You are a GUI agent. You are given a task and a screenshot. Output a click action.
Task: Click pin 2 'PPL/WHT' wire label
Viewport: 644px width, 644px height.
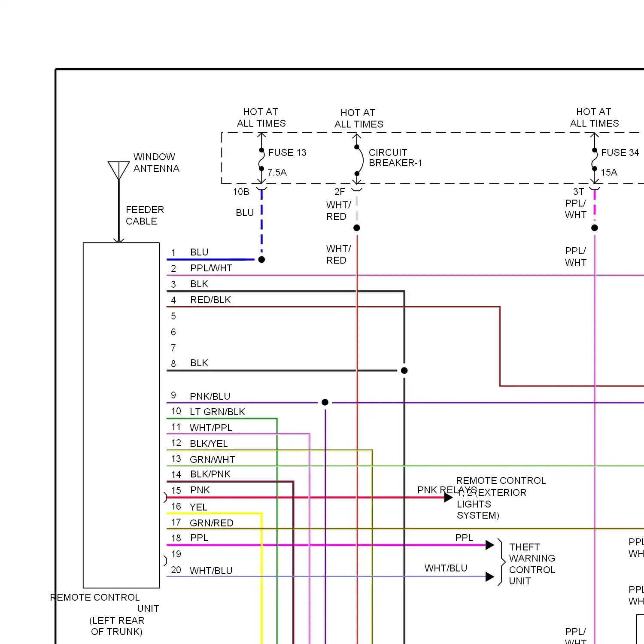(x=211, y=268)
